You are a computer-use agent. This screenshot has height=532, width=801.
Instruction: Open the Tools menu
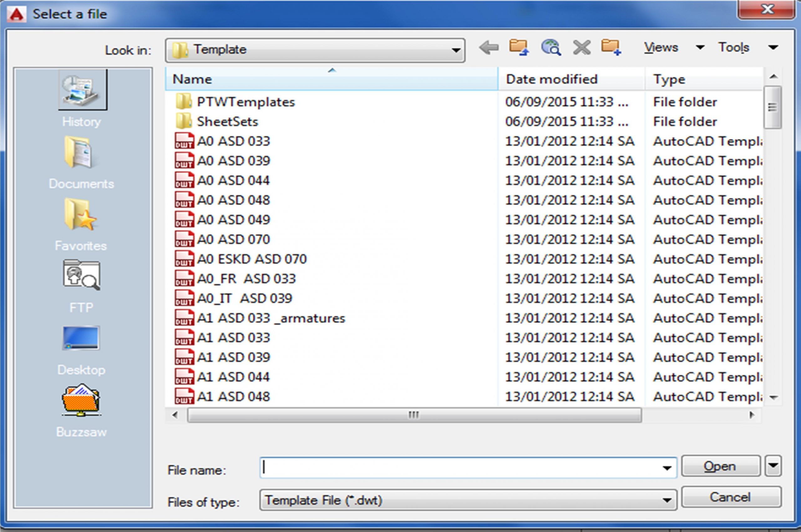point(734,48)
